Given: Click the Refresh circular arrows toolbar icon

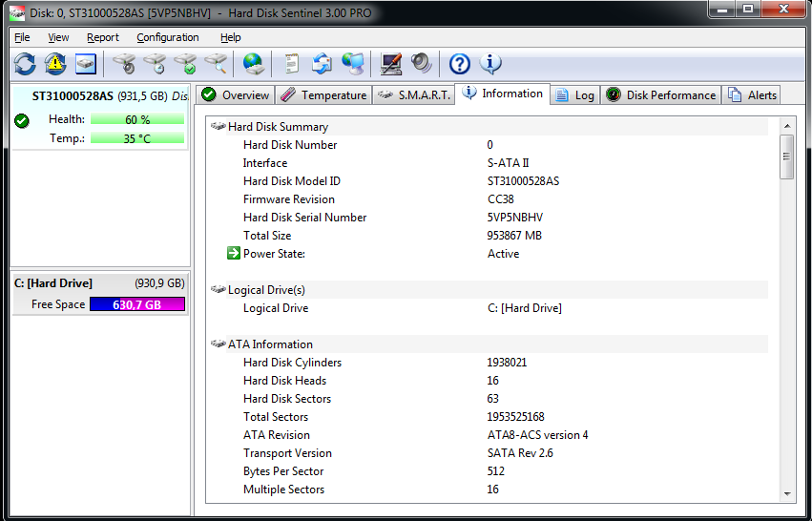Looking at the screenshot, I should click(x=25, y=64).
